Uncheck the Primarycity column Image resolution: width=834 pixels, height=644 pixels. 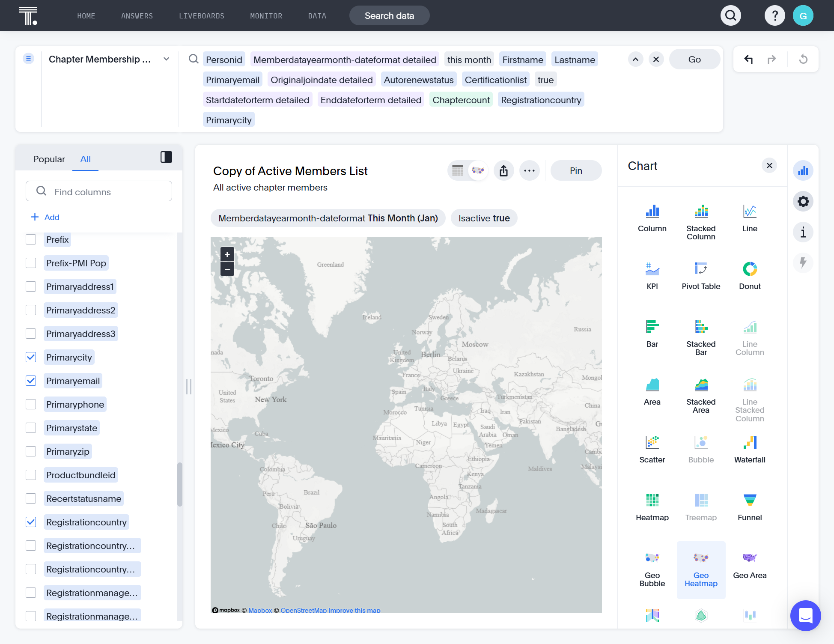31,357
